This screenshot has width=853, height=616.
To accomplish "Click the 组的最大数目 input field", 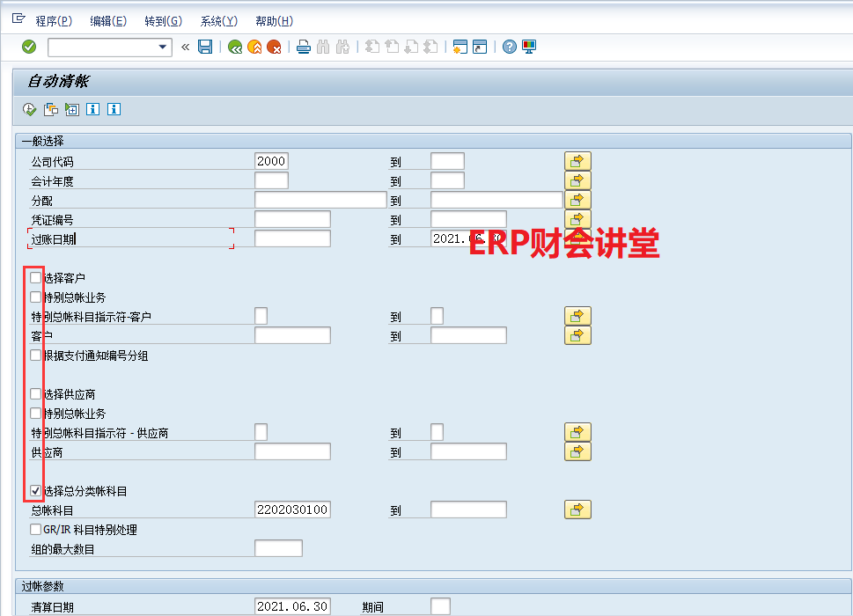I will click(x=278, y=549).
